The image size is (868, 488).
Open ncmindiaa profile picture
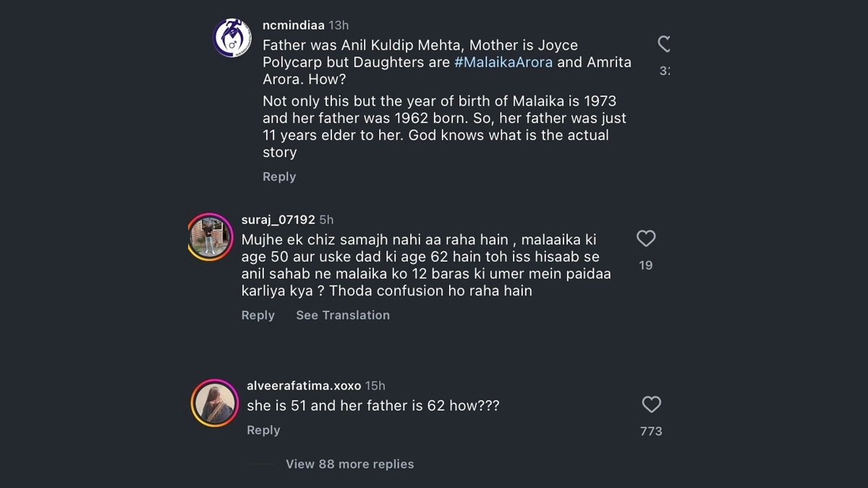pyautogui.click(x=232, y=38)
